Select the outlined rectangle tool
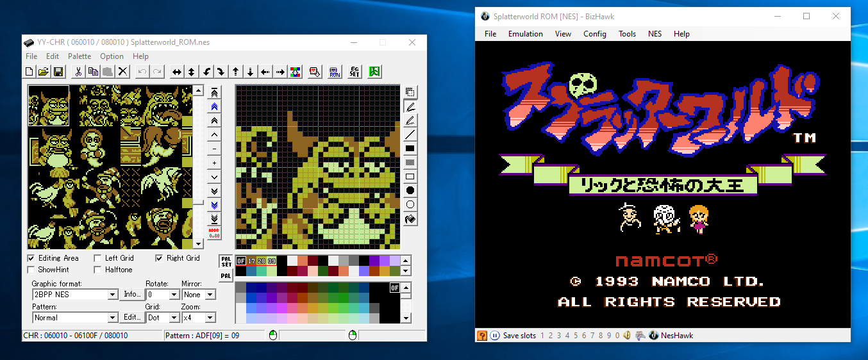This screenshot has width=868, height=360. tap(410, 177)
